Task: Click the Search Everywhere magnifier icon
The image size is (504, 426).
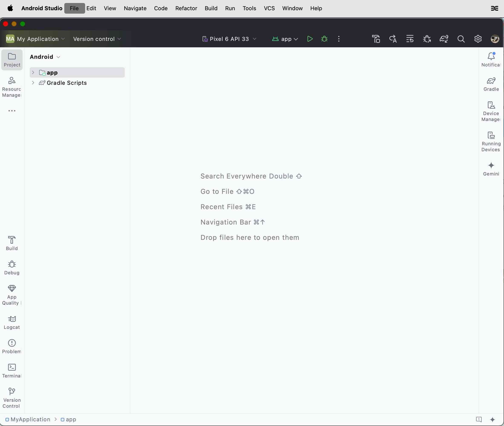Action: pos(461,39)
